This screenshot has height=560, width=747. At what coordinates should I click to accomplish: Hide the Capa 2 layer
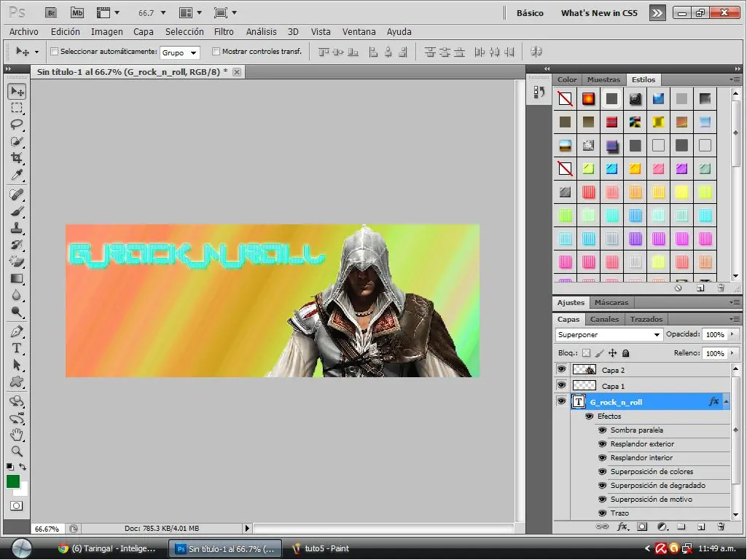tap(562, 369)
